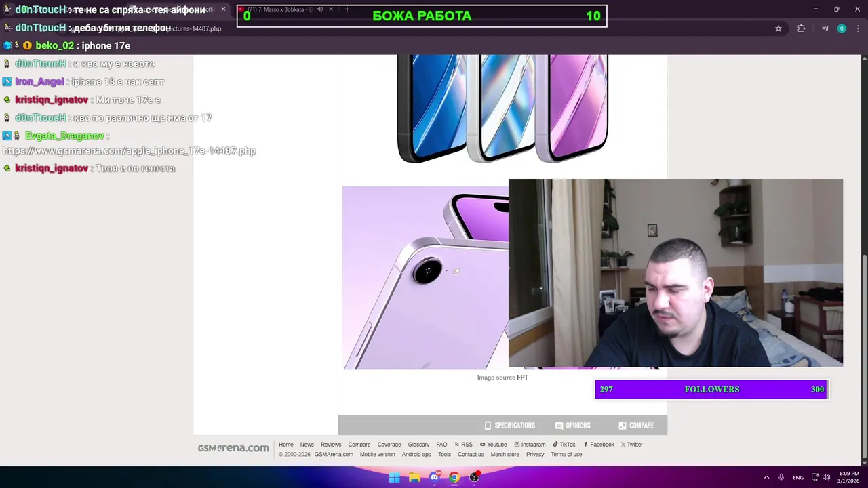Click the Youtube icon in the footer
The image size is (868, 488).
(482, 445)
